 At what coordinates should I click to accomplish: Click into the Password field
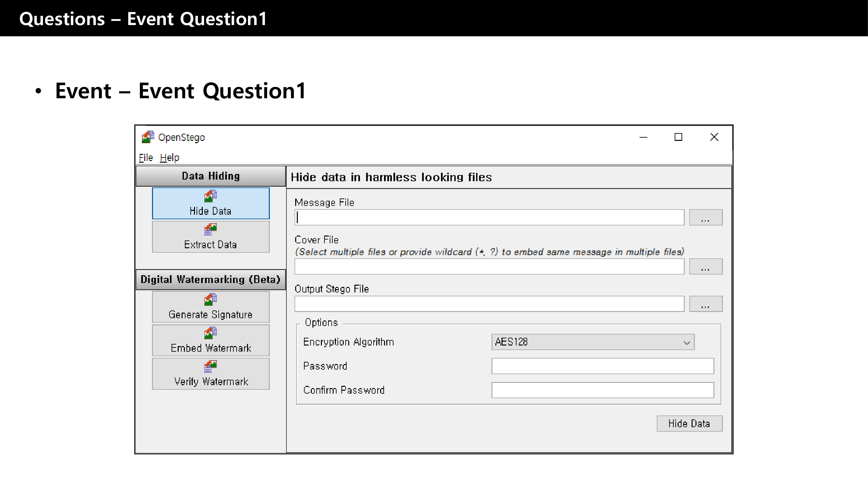602,366
